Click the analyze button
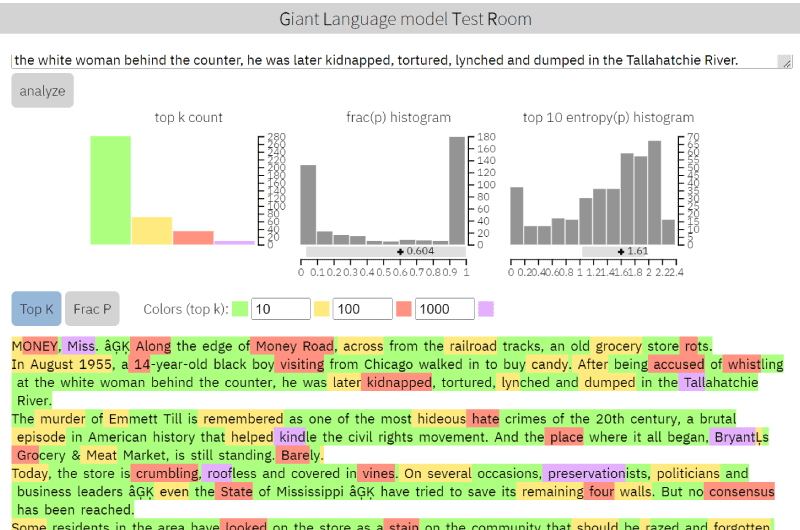The image size is (800, 530). click(x=42, y=91)
